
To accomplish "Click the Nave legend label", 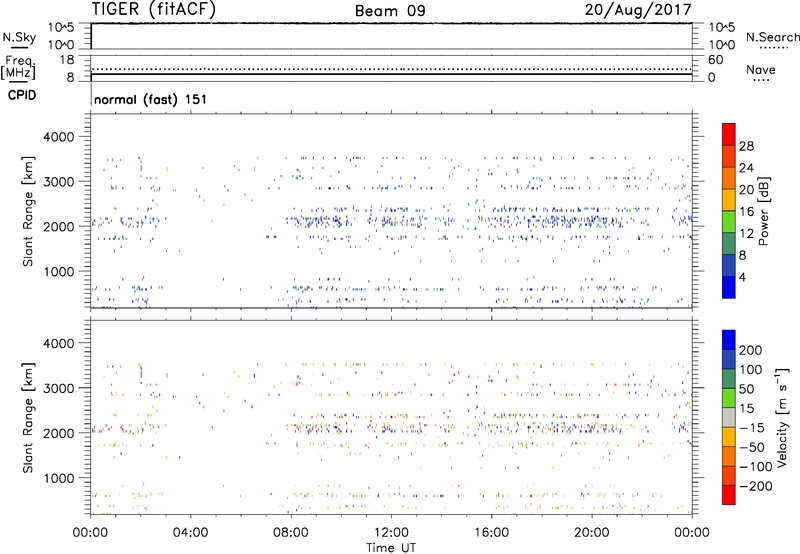I will (761, 69).
